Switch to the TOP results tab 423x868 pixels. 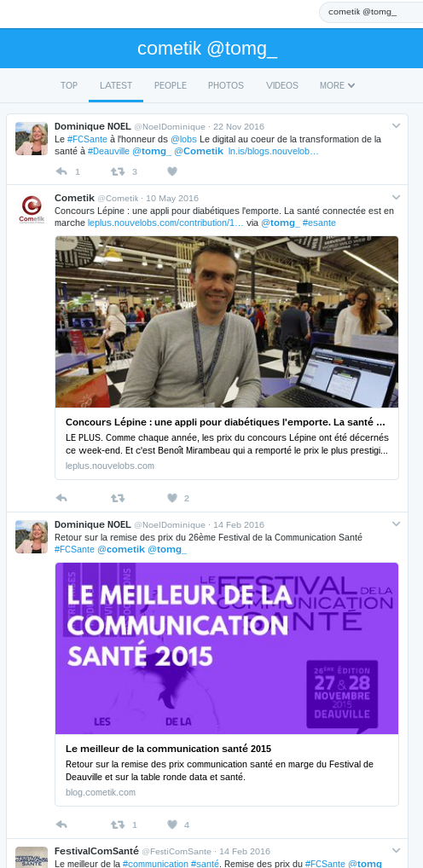[69, 85]
